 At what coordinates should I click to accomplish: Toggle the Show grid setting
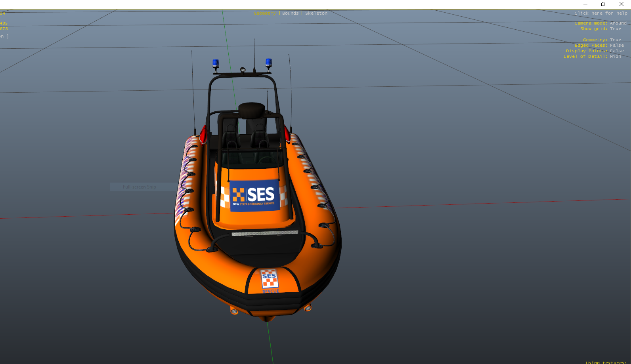pyautogui.click(x=600, y=29)
